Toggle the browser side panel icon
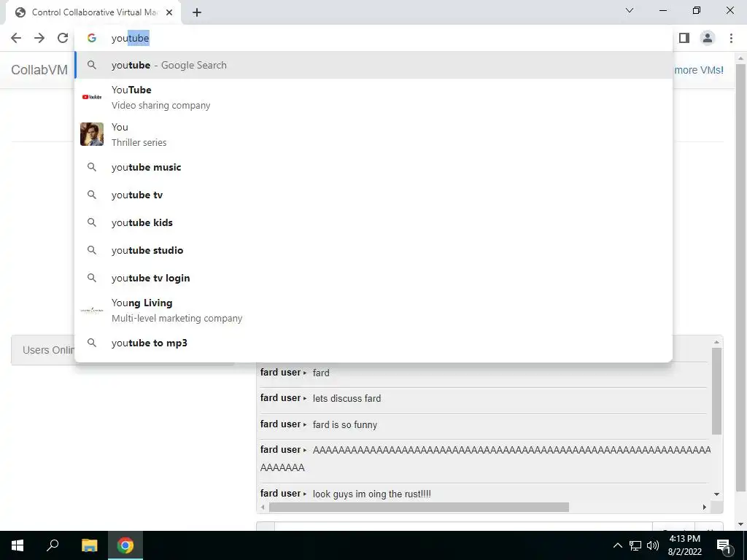Image resolution: width=747 pixels, height=560 pixels. [684, 38]
